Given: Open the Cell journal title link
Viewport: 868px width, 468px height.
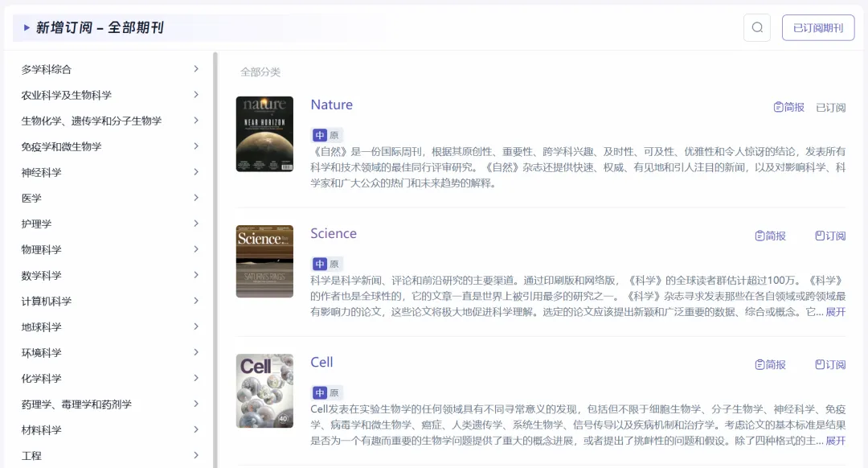Looking at the screenshot, I should (x=321, y=362).
